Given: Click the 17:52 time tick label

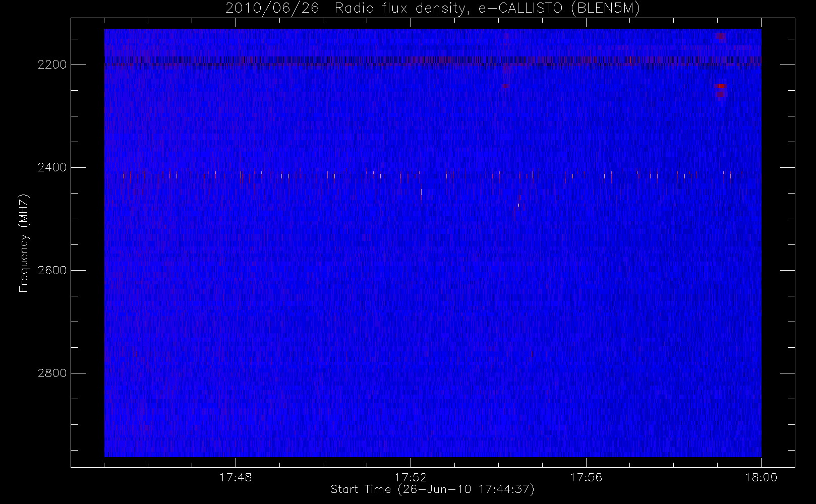Looking at the screenshot, I should 411,477.
